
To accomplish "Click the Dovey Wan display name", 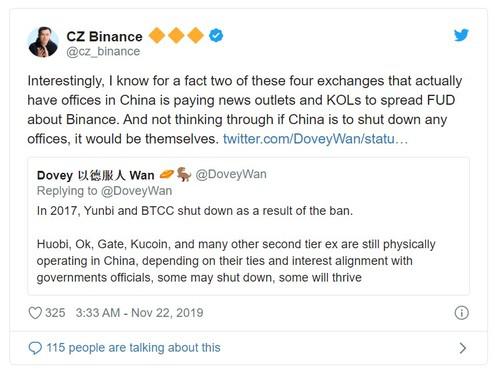I will point(96,175).
